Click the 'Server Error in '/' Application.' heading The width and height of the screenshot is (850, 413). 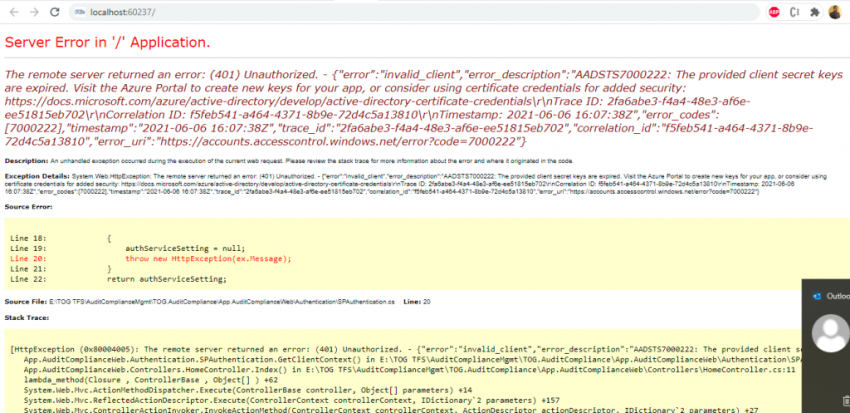[x=107, y=42]
